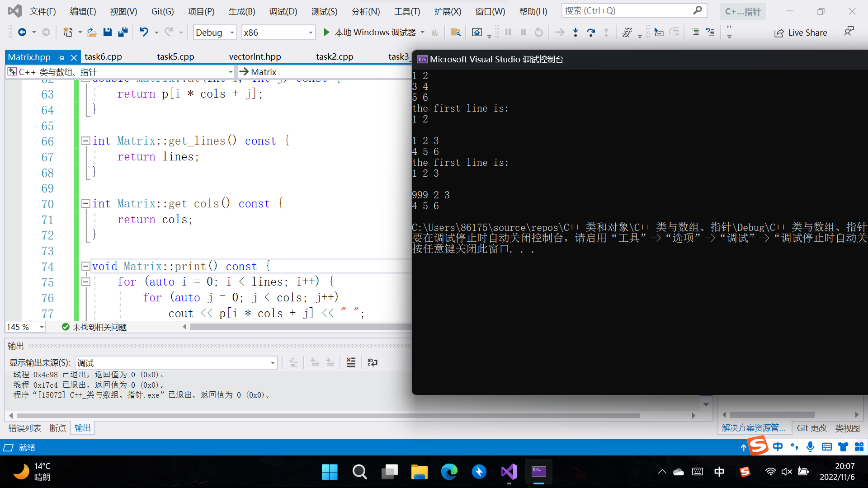Click the Step Over debug icon

click(x=590, y=32)
